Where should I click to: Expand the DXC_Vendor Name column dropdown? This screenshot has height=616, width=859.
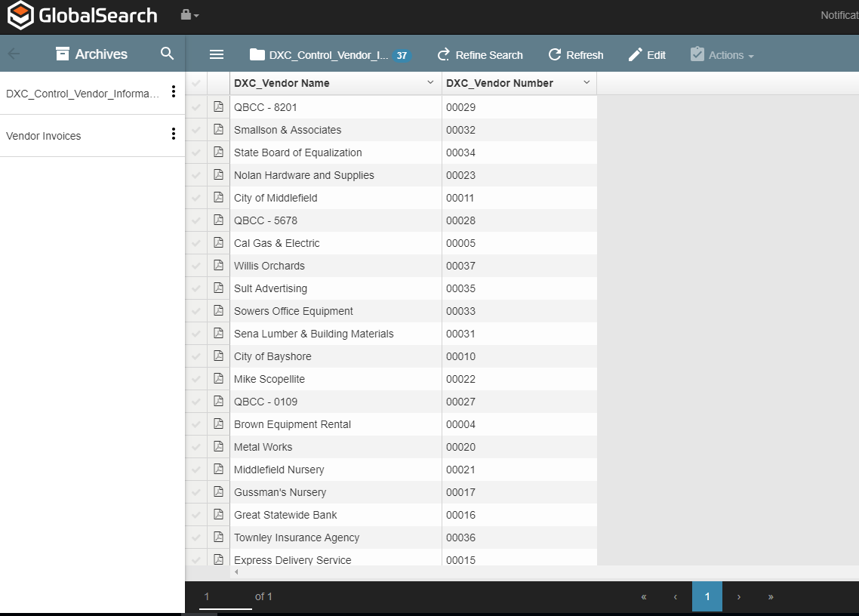pos(430,82)
